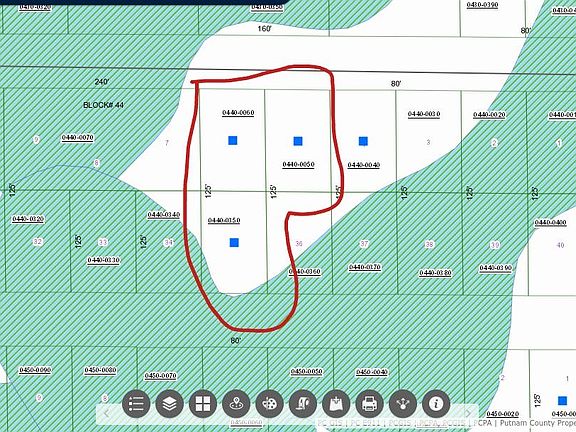Open the basemap gallery grid icon
The width and height of the screenshot is (576, 432).
(203, 404)
